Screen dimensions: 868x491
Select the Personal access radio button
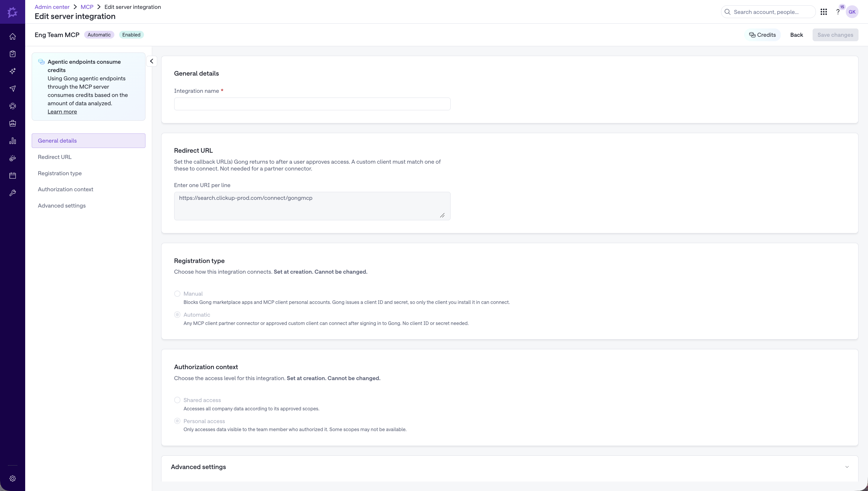click(177, 421)
